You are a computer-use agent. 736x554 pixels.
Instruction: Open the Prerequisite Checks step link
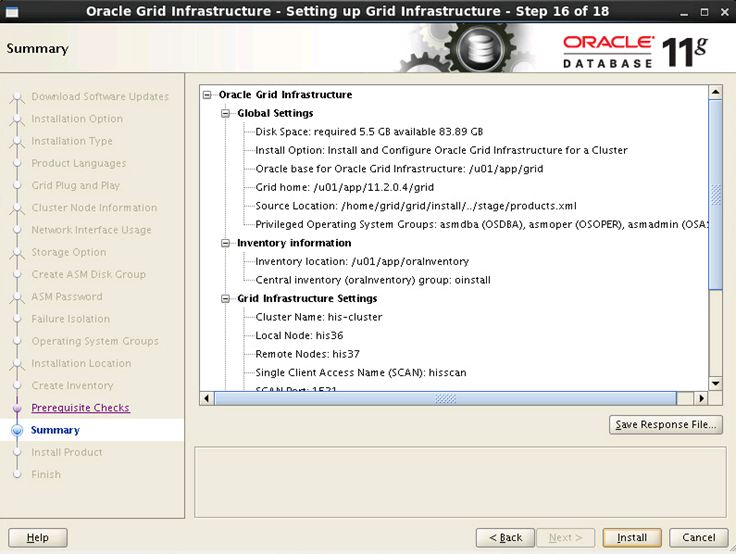click(80, 408)
